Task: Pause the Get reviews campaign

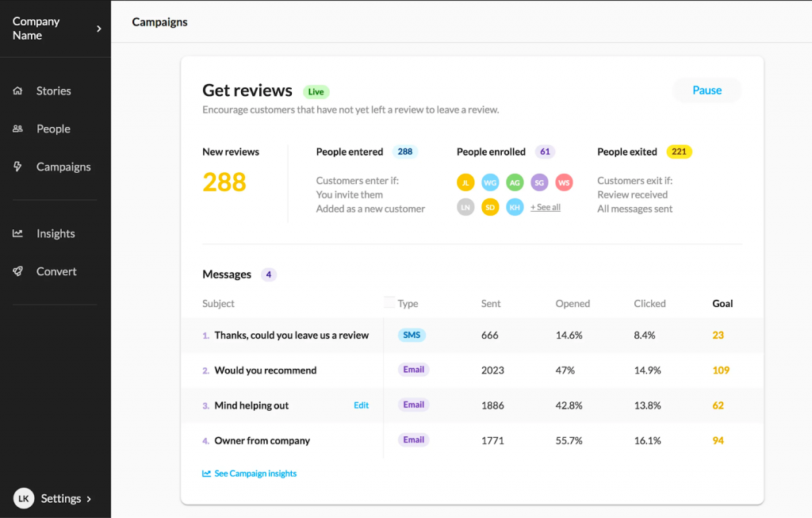Action: pyautogui.click(x=706, y=90)
